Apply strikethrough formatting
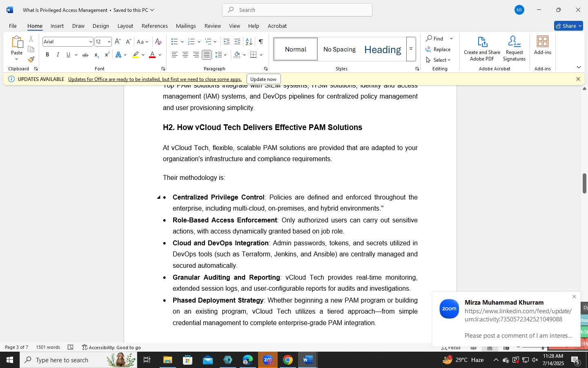 [x=85, y=55]
